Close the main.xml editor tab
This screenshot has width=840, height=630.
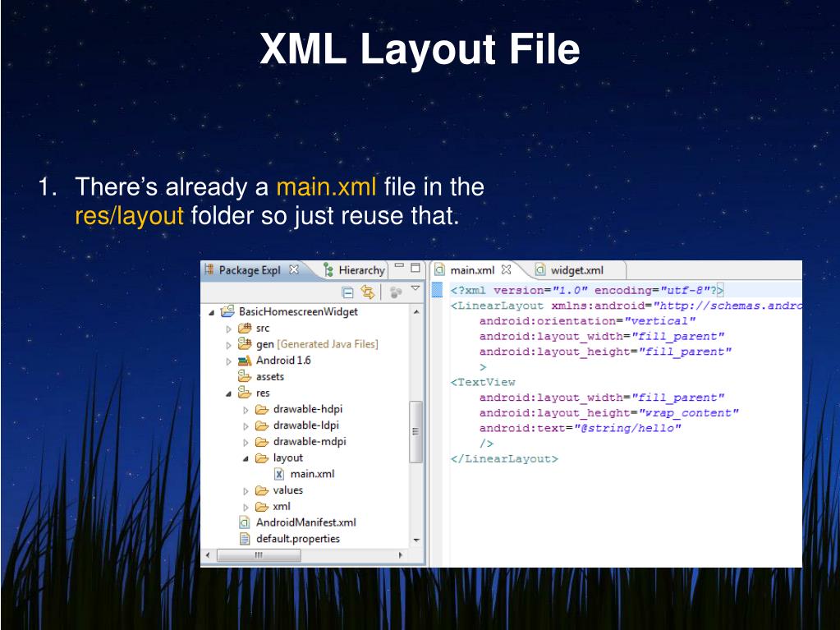507,269
